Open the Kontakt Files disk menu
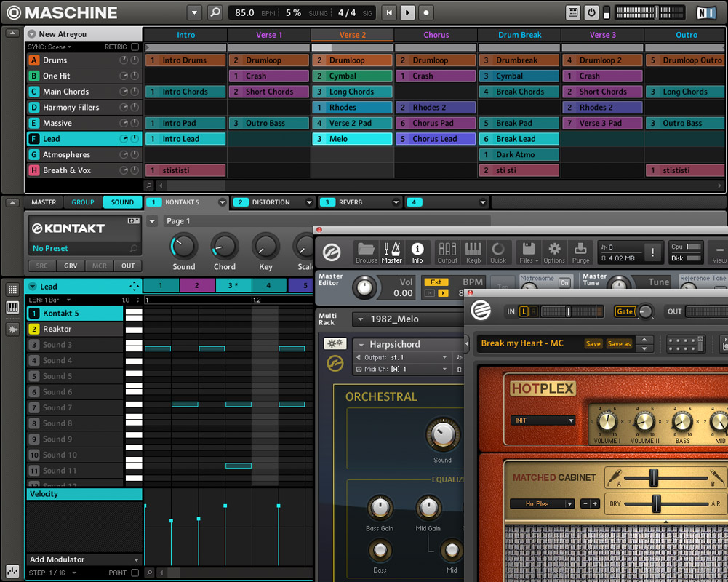The width and height of the screenshot is (728, 582). (529, 252)
